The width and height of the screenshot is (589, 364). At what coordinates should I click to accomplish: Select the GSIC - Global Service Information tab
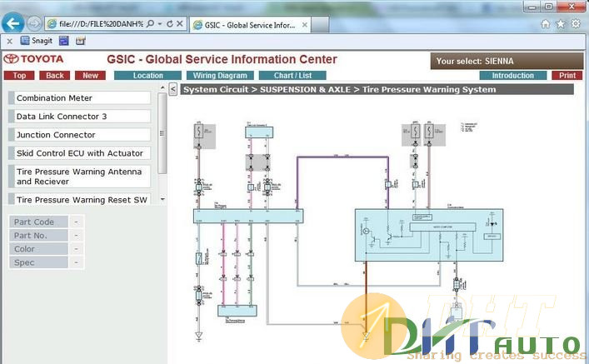click(x=250, y=25)
